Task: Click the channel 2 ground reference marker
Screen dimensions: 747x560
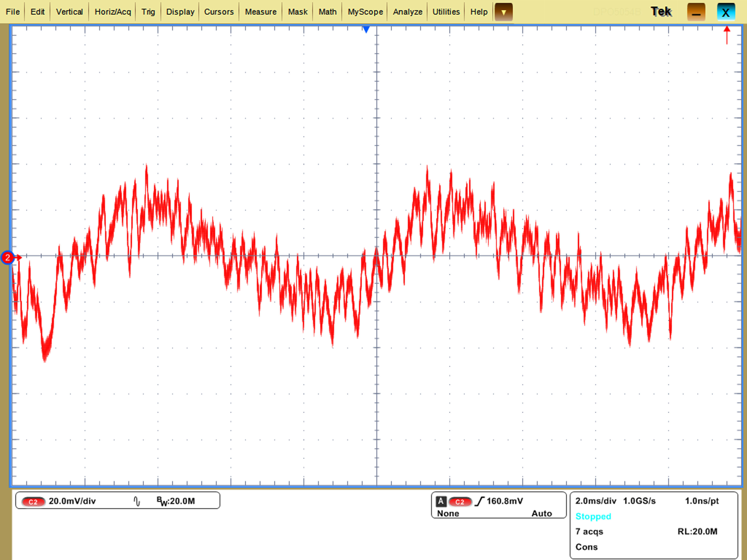Action: [7, 258]
